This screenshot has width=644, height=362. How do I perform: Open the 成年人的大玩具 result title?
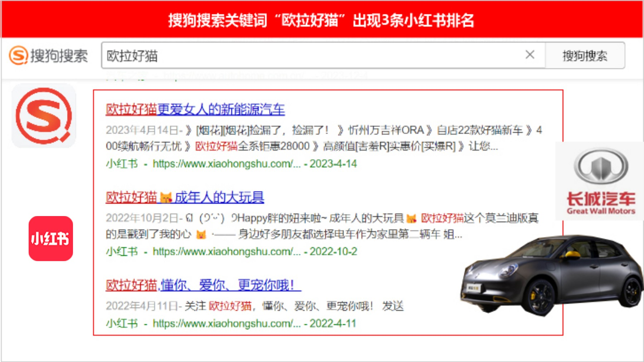tap(219, 197)
